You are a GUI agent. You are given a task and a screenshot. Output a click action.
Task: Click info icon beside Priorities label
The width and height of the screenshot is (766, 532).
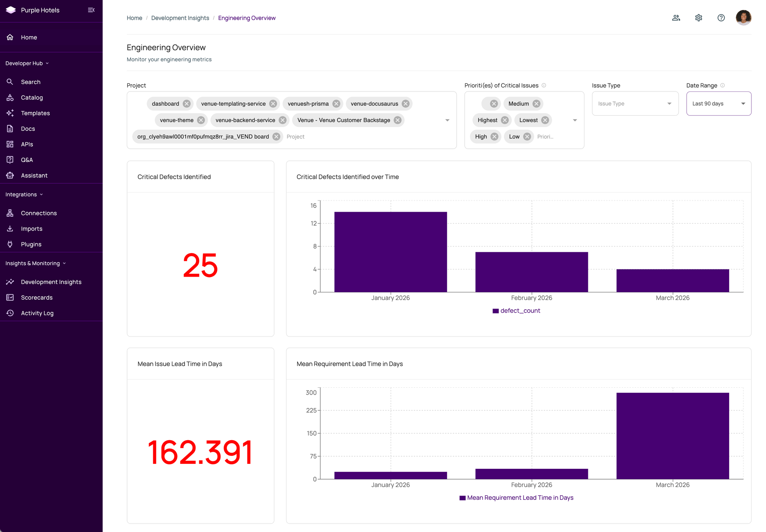click(544, 85)
